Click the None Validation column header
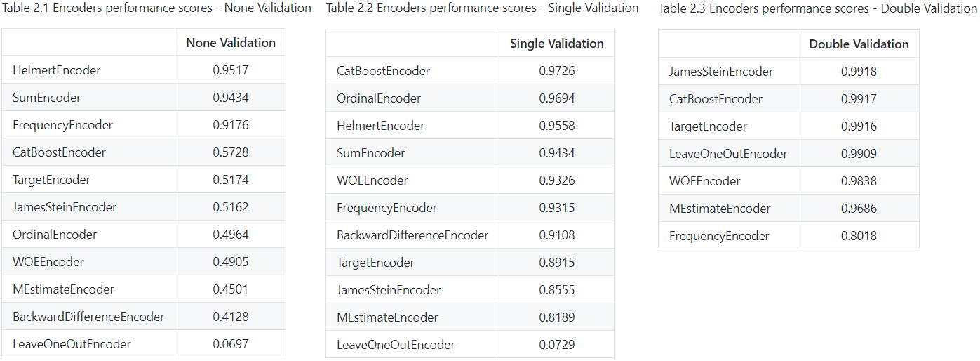The height and width of the screenshot is (361, 980). (x=231, y=43)
